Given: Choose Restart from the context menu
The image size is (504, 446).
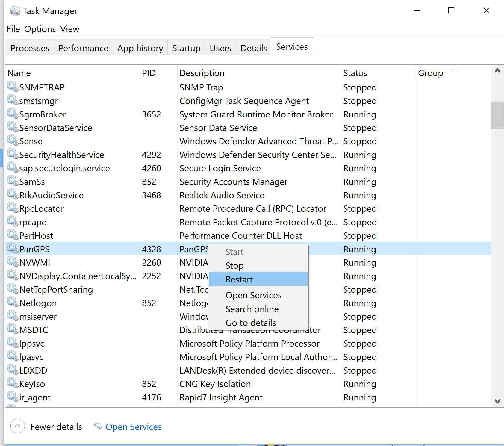Looking at the screenshot, I should tap(239, 279).
